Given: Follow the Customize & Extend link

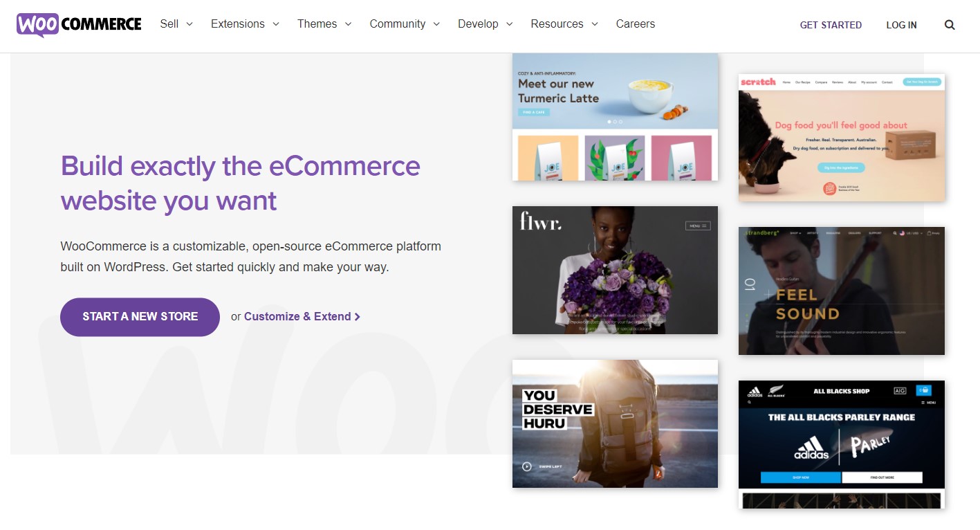Looking at the screenshot, I should tap(302, 317).
